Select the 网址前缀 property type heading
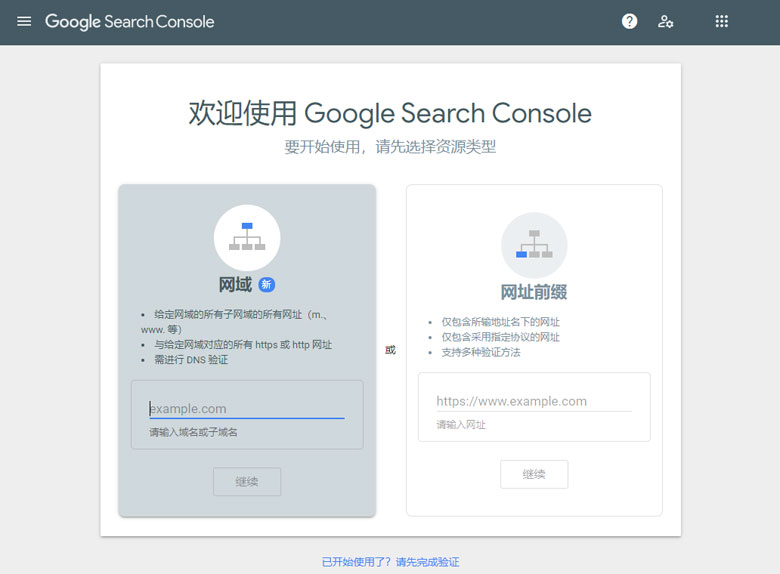This screenshot has height=574, width=780. tap(534, 292)
